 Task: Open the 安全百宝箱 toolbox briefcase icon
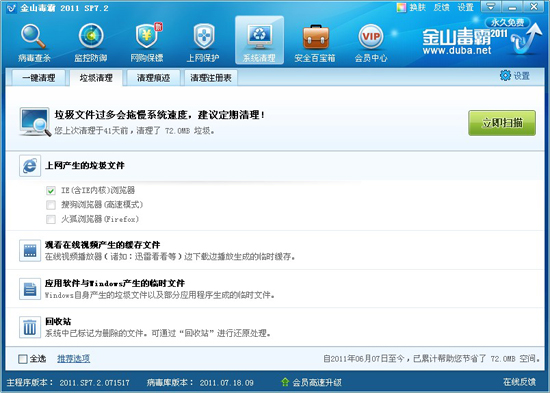[316, 36]
